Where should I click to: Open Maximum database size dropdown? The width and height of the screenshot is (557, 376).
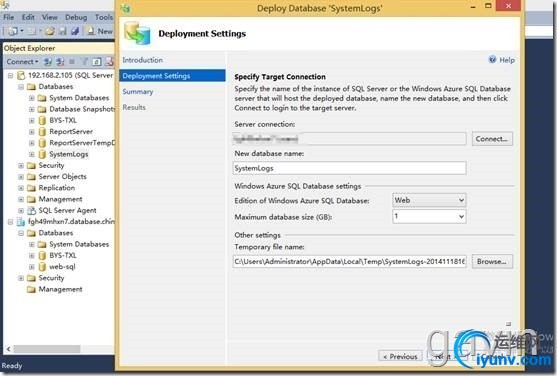(429, 216)
